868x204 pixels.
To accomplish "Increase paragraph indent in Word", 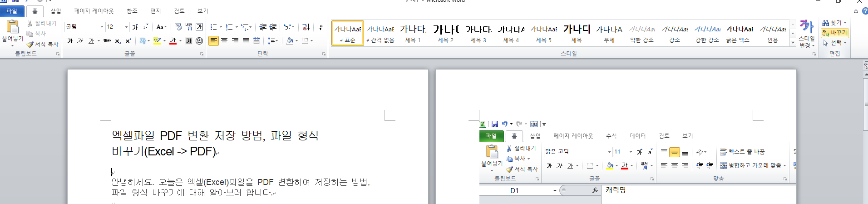I will tap(273, 27).
